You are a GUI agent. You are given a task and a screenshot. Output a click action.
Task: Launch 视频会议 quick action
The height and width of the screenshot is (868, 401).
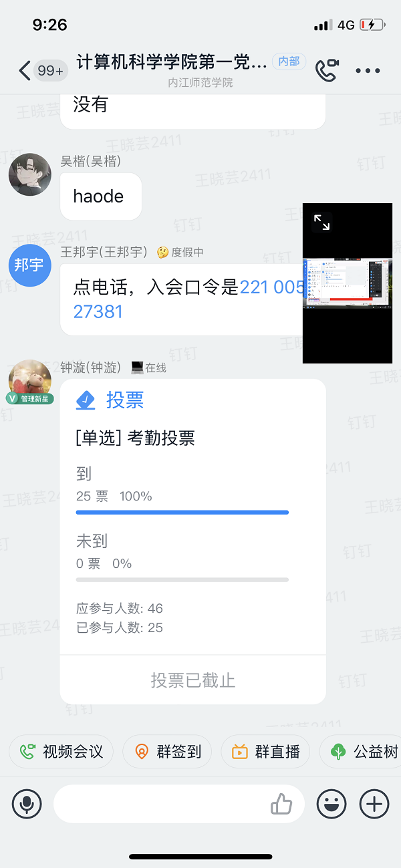click(61, 752)
